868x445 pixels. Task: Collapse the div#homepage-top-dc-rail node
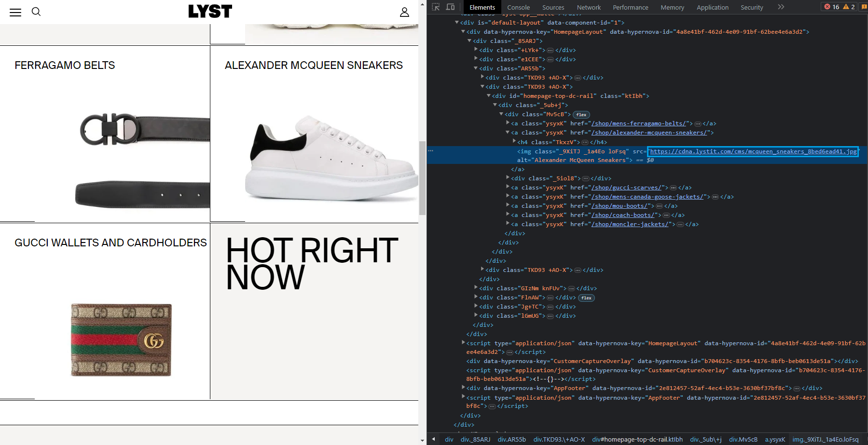tap(489, 95)
